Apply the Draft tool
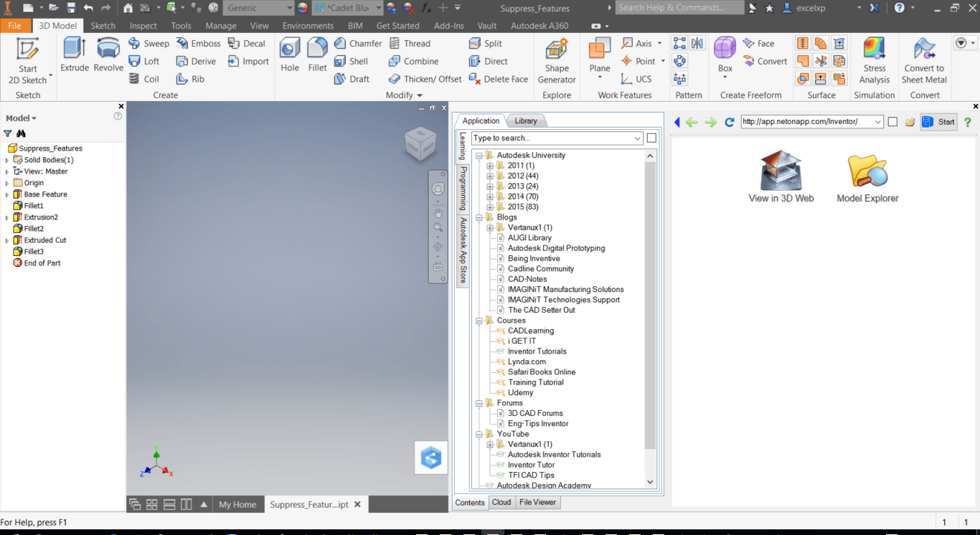 tap(352, 79)
